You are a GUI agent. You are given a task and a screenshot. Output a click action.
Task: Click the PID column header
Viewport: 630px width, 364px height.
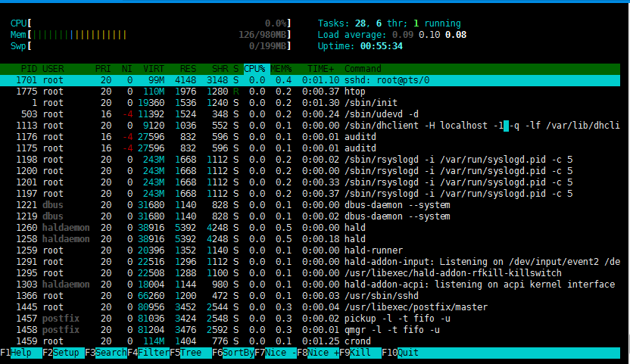29,69
